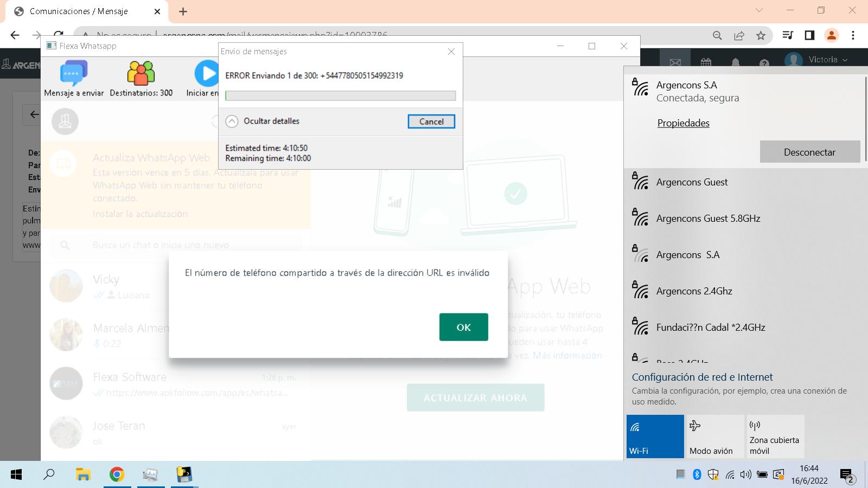This screenshot has width=868, height=488.
Task: Open the Windows Start menu
Action: (x=16, y=474)
